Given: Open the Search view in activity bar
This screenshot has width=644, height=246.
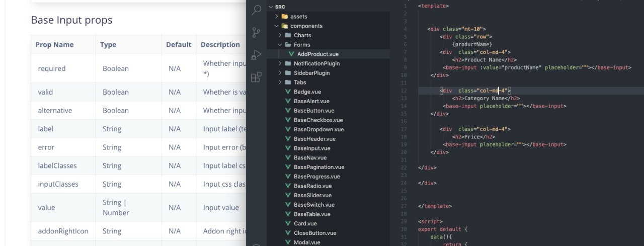Looking at the screenshot, I should pos(257,10).
